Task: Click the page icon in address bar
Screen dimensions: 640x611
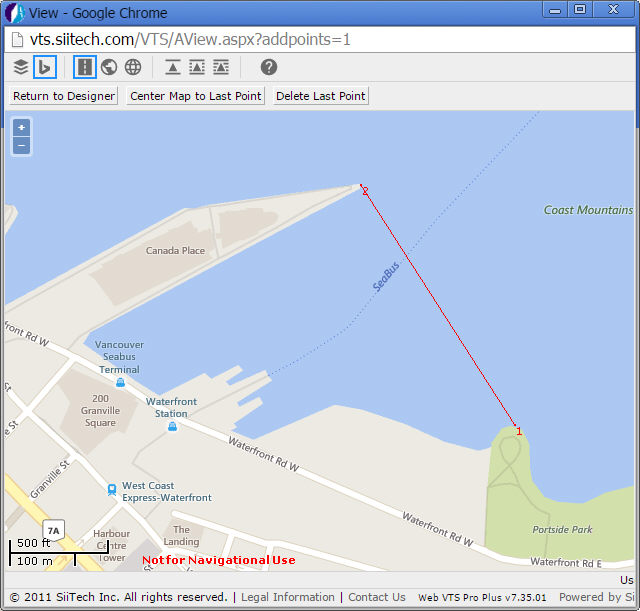Action: click(x=17, y=40)
